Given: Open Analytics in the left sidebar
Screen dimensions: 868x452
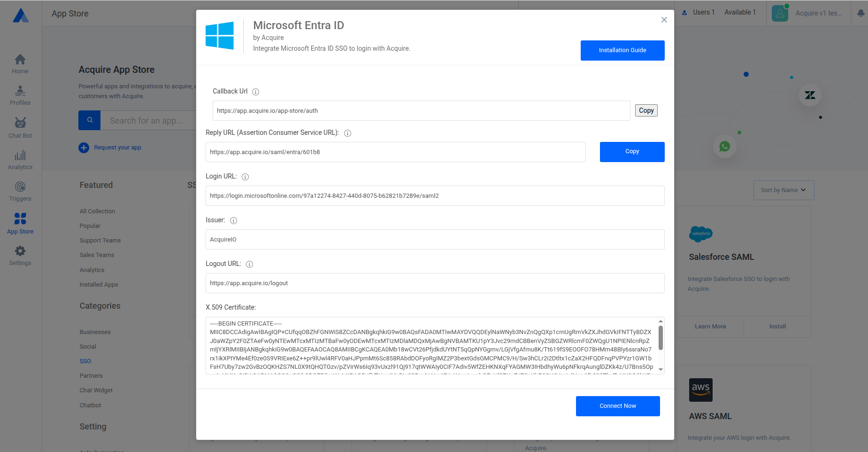Looking at the screenshot, I should coord(20,160).
